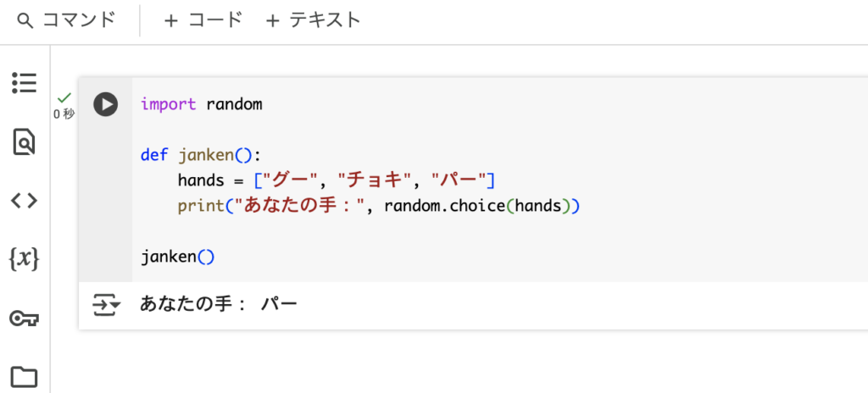Click the hands list definition line

pos(337,180)
